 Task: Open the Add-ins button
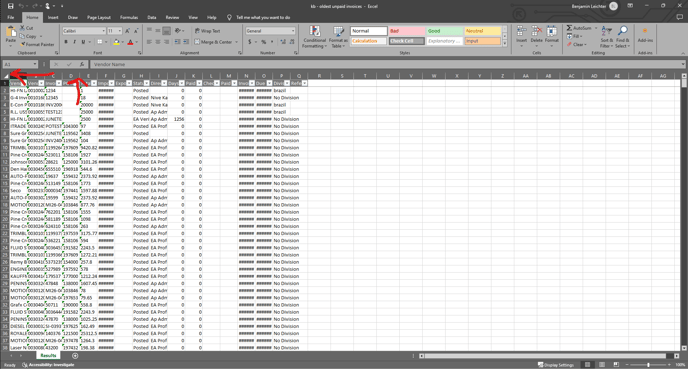coord(645,35)
